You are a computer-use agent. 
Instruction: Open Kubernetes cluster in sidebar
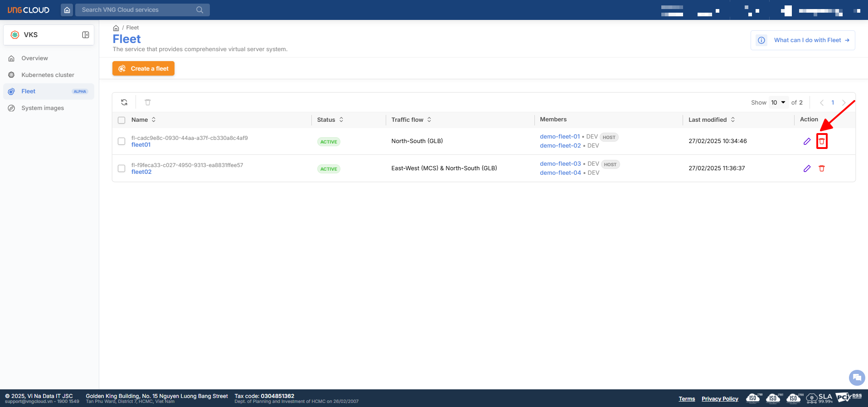pyautogui.click(x=48, y=75)
